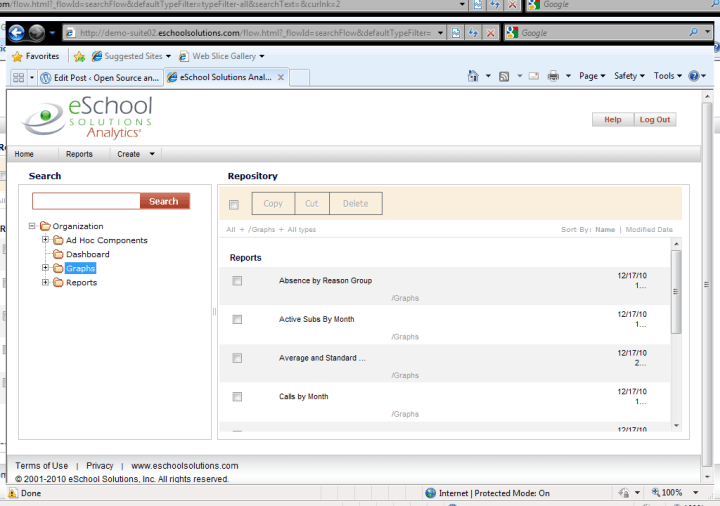Toggle the select-all checkbox beside Copy
Screen dimensions: 720x506
(x=234, y=204)
